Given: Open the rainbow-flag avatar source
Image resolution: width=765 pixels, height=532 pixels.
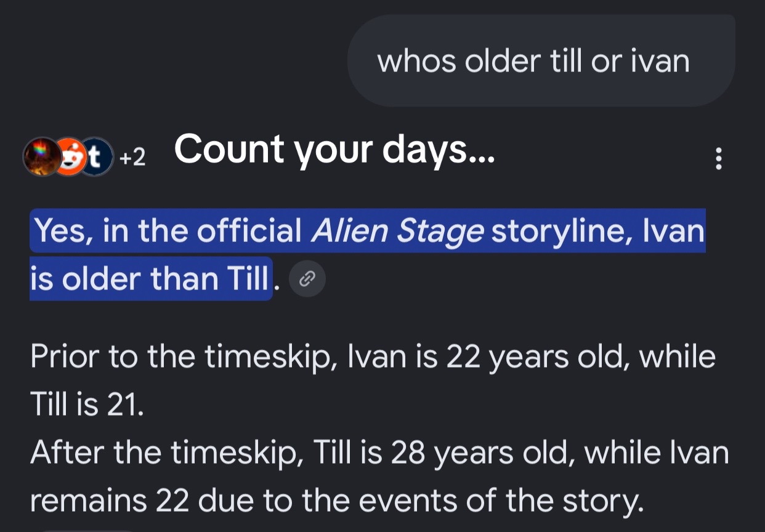Looking at the screenshot, I should (x=41, y=157).
